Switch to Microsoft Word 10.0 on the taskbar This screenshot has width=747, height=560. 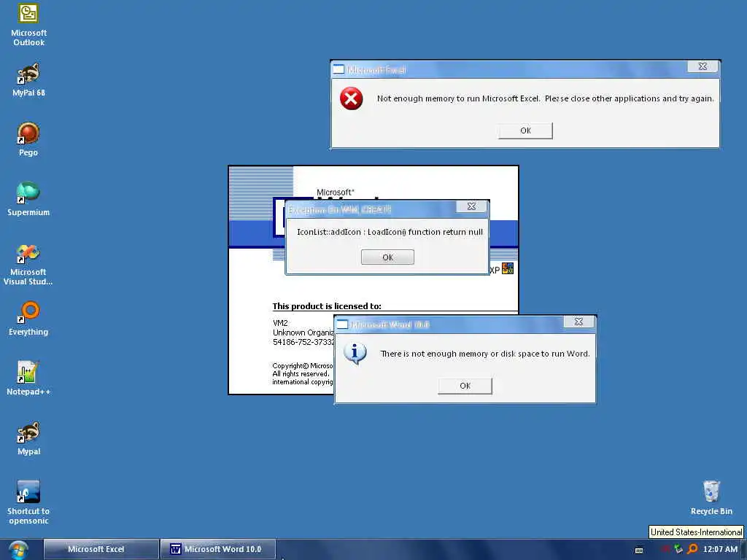(217, 549)
